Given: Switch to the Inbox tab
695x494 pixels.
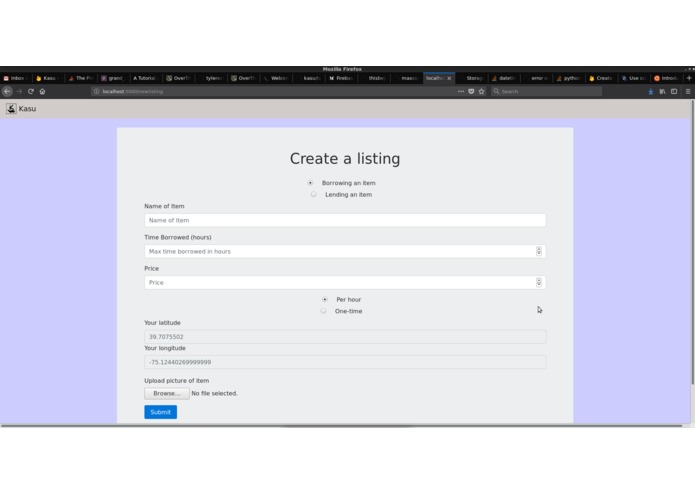Looking at the screenshot, I should 15,78.
